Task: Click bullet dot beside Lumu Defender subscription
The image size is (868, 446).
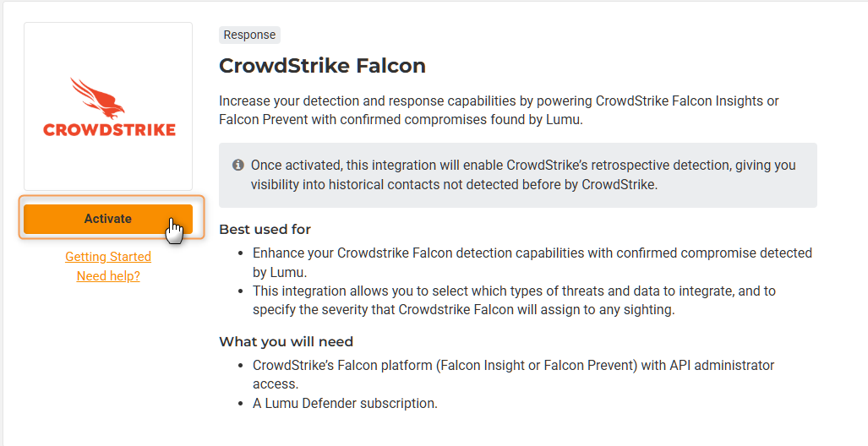Action: [x=241, y=404]
